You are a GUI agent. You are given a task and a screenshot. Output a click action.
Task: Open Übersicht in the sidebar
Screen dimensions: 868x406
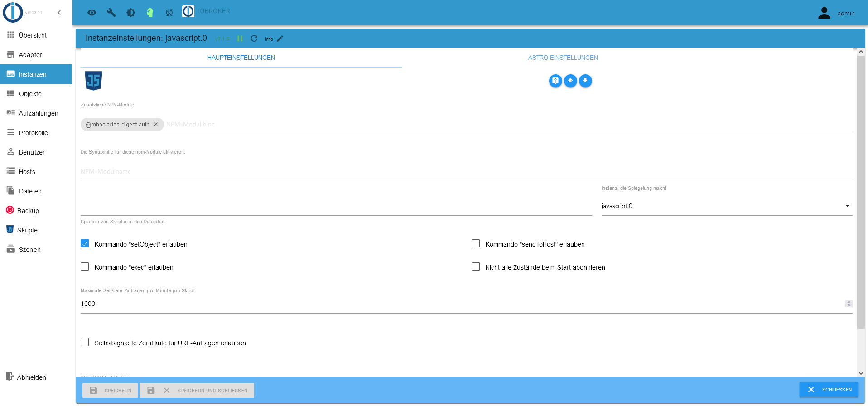tap(36, 35)
